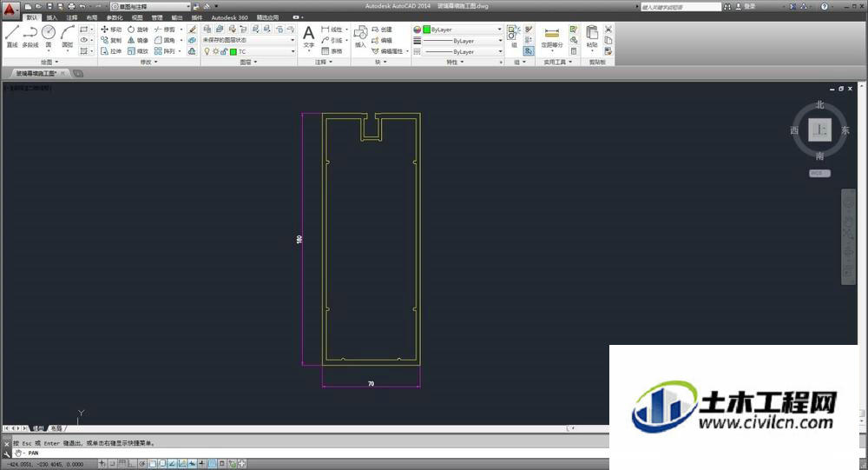Select the Line (直线) drawing tool
This screenshot has height=470, width=868.
pos(12,36)
